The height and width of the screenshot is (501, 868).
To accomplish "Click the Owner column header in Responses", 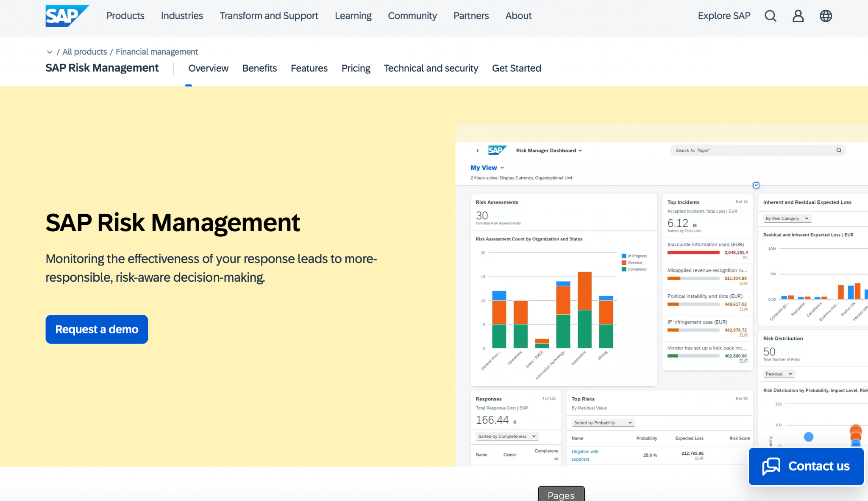I will (x=509, y=455).
